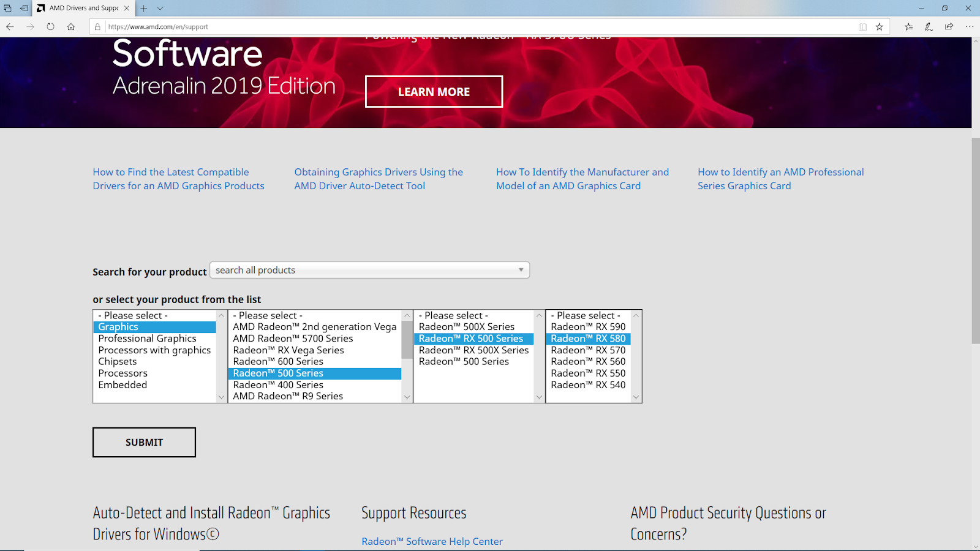Click the share page icon
This screenshot has height=551, width=980.
(949, 27)
